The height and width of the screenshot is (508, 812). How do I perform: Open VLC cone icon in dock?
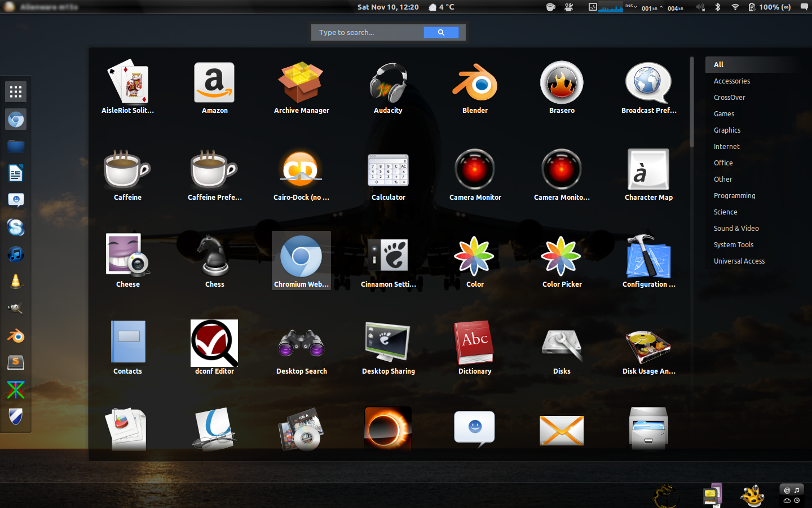(x=16, y=281)
